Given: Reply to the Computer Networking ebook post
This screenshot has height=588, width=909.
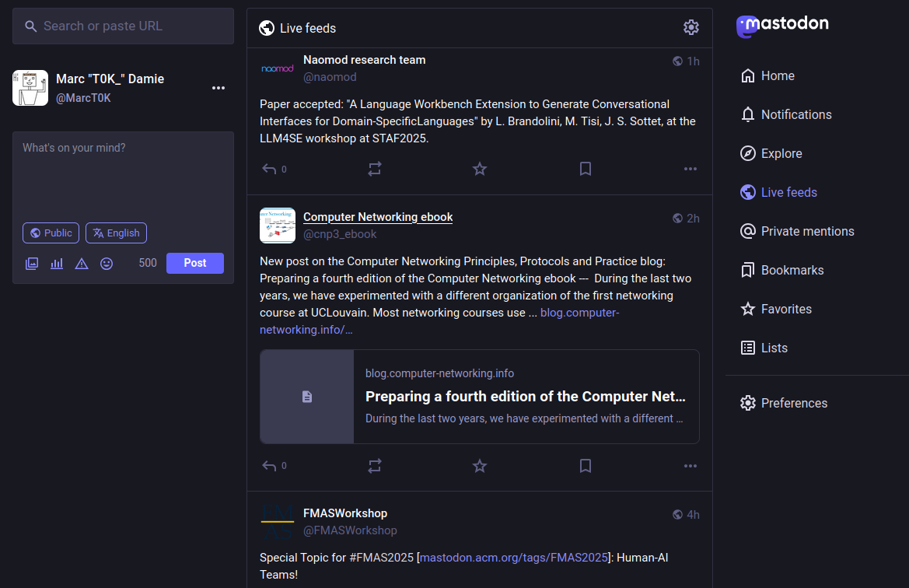Looking at the screenshot, I should click(270, 466).
